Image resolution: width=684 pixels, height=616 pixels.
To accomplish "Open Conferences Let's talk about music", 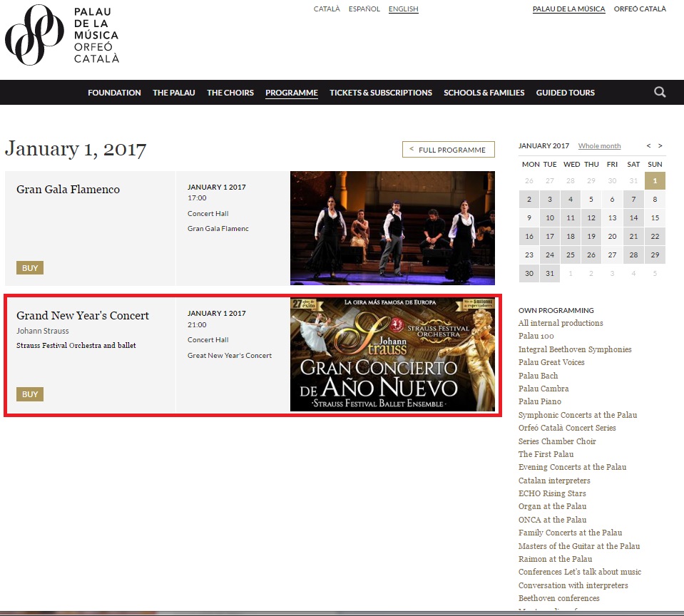I will tap(580, 572).
